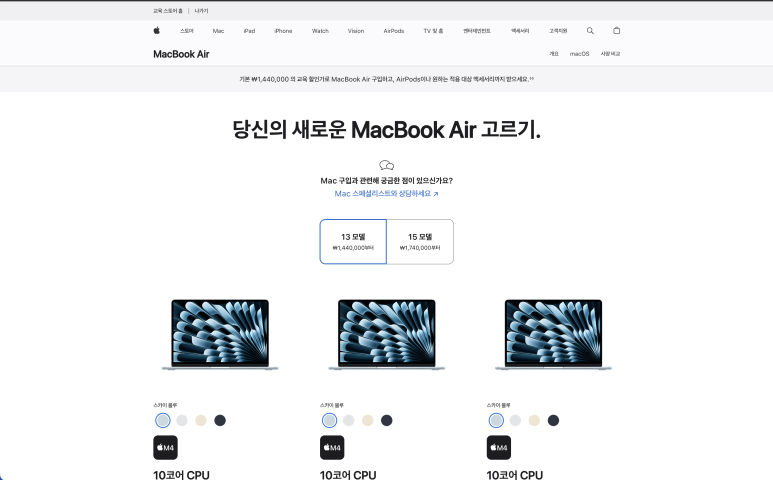Click the Apple logo in navigation bar
Image resolution: width=773 pixels, height=480 pixels.
[x=157, y=31]
